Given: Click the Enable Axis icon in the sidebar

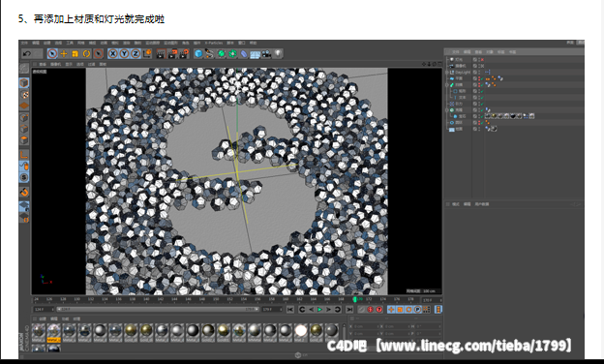Looking at the screenshot, I should [x=24, y=155].
